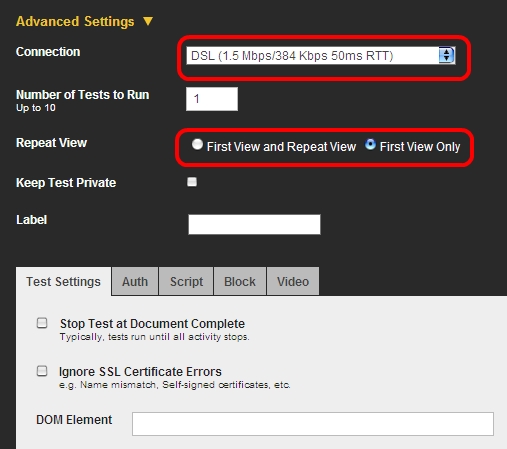Switch to the Script tab
The height and width of the screenshot is (449, 507).
pos(186,282)
